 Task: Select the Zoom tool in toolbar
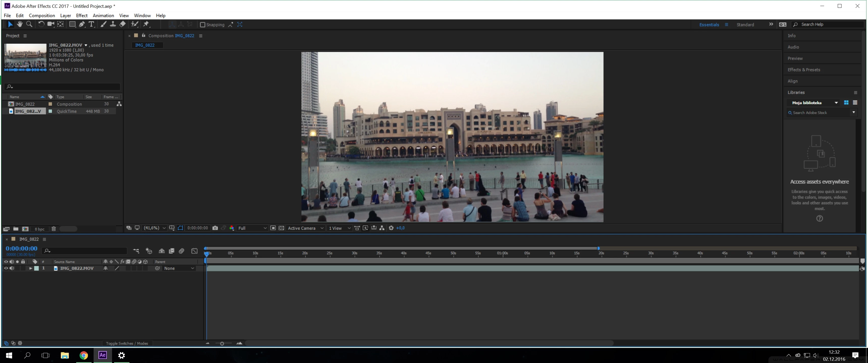29,24
